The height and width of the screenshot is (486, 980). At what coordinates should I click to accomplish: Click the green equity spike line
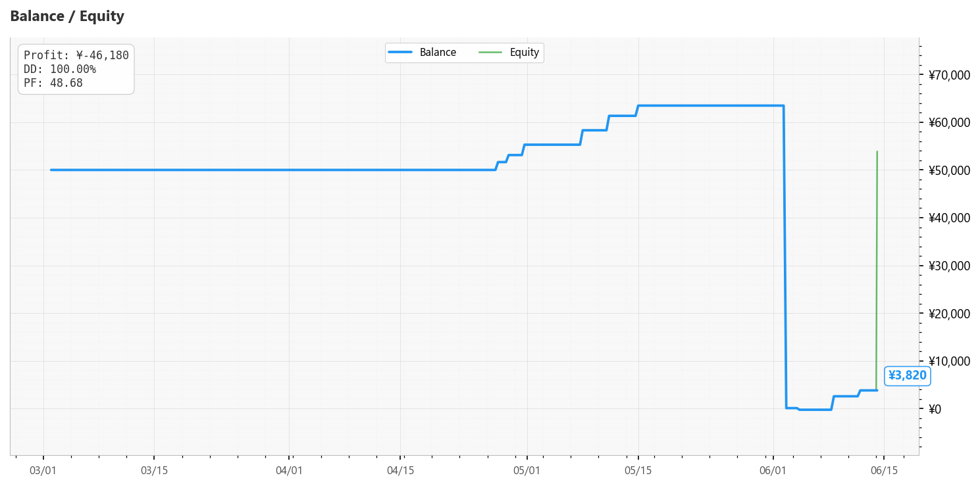pos(877,270)
